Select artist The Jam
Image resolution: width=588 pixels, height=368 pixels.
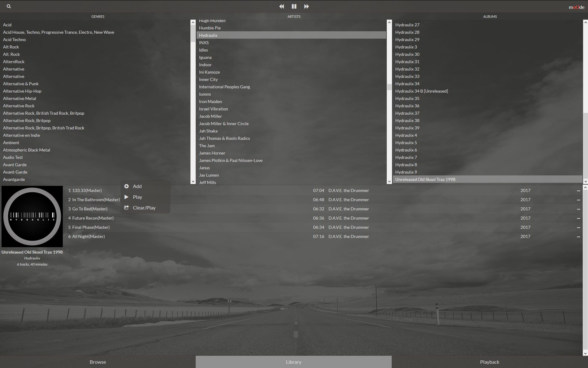pyautogui.click(x=207, y=146)
